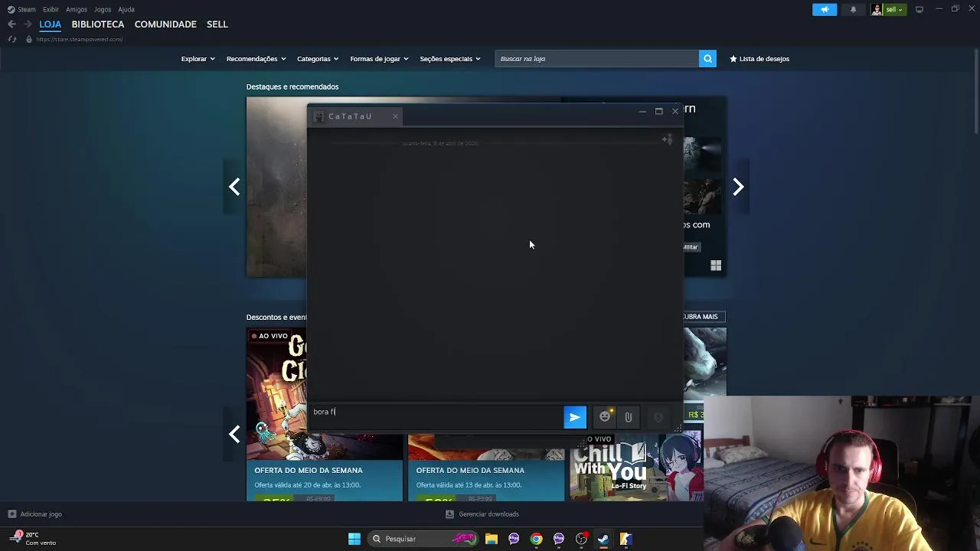Expand the Recomendações dropdown
Image resolution: width=980 pixels, height=551 pixels.
(256, 59)
